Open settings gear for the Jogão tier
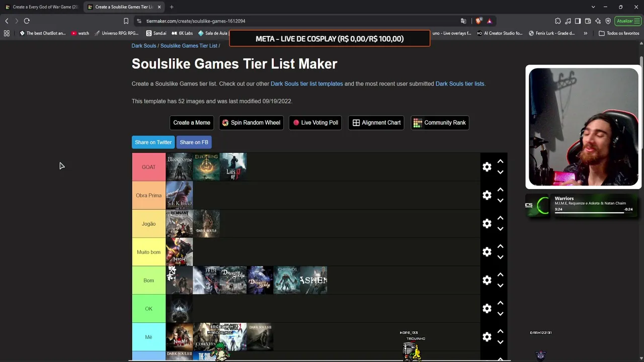Viewport: 644px width, 362px height. click(x=487, y=224)
